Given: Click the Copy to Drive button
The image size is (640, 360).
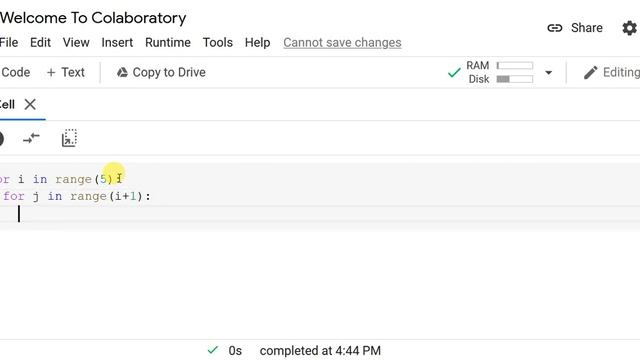Looking at the screenshot, I should [x=161, y=72].
